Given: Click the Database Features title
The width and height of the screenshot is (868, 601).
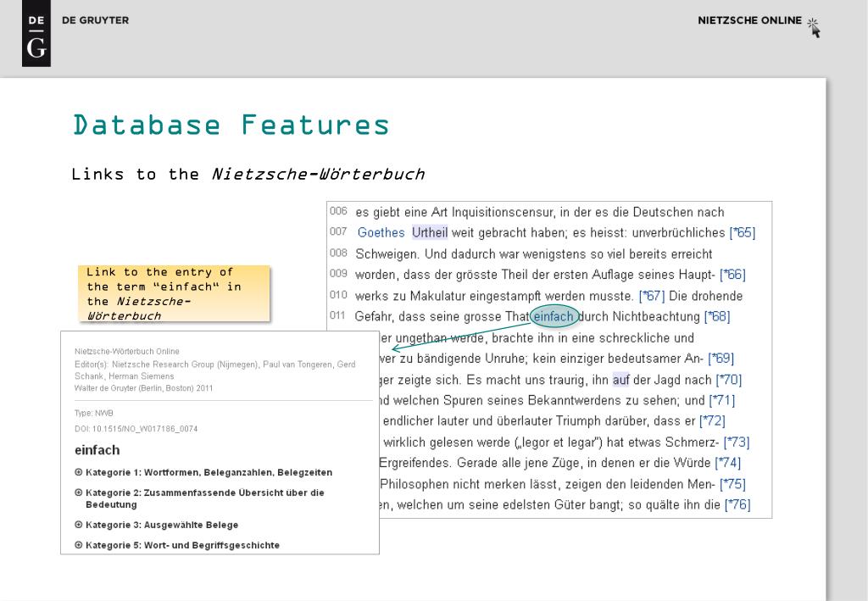Looking at the screenshot, I should click(231, 125).
